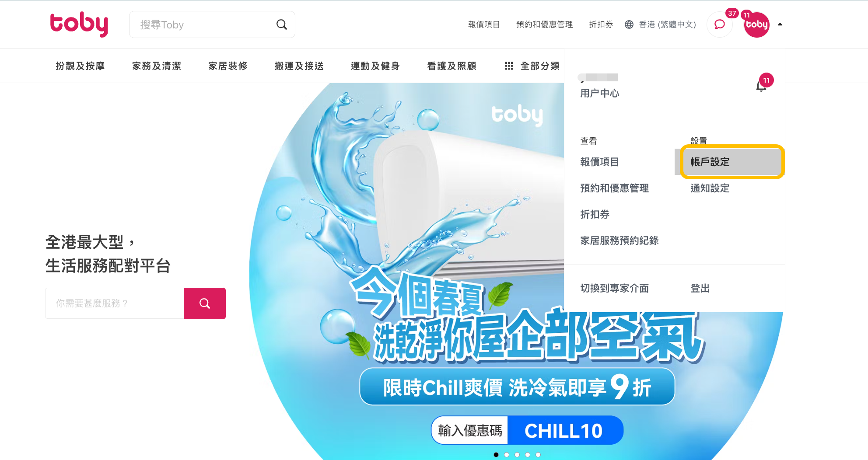Click the pink search button in hero

pos(205,303)
